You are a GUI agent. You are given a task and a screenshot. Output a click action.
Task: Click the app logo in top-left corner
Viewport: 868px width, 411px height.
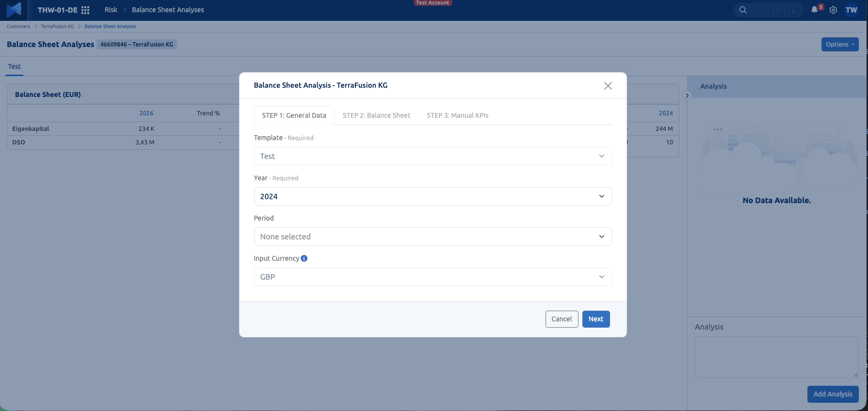coord(14,10)
